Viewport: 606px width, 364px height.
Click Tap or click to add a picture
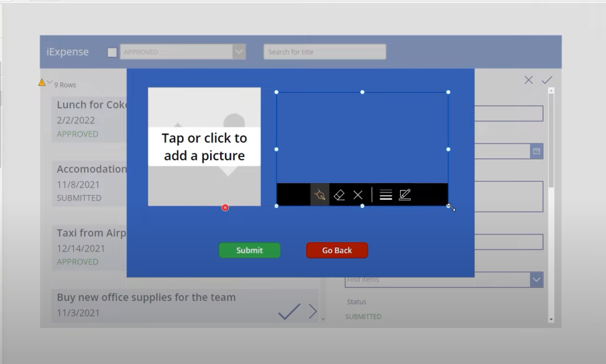pos(205,147)
